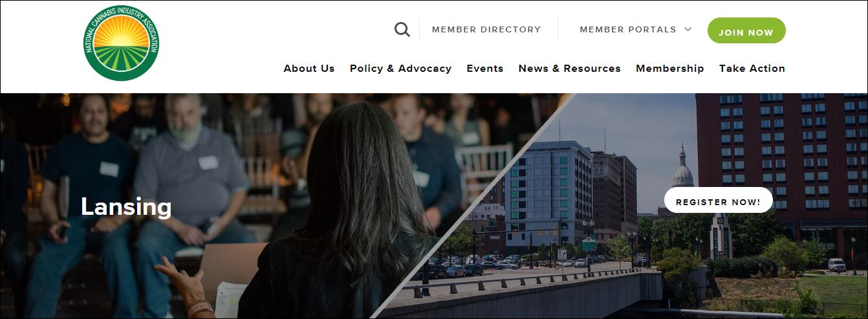Go to the Member Directory link
The image size is (868, 319).
(486, 29)
